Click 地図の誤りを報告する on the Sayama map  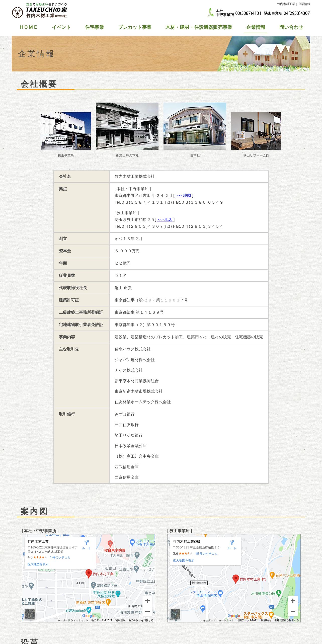coord(286,620)
